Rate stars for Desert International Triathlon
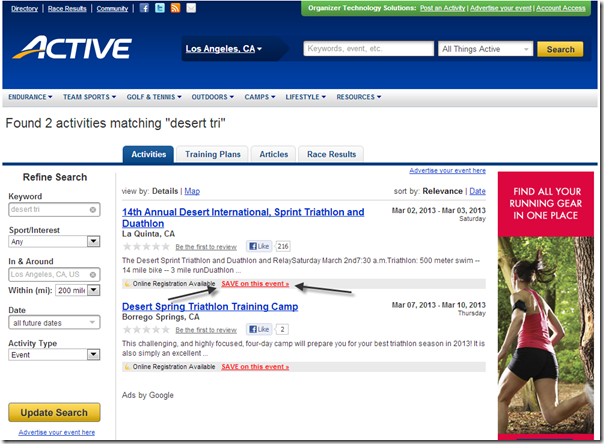604x444 pixels. [x=146, y=246]
